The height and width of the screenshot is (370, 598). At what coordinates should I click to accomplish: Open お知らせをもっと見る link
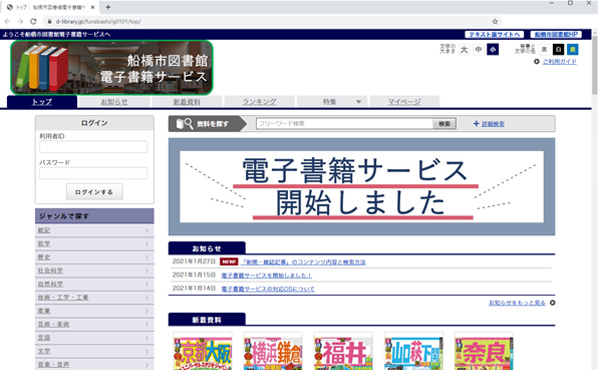point(517,303)
